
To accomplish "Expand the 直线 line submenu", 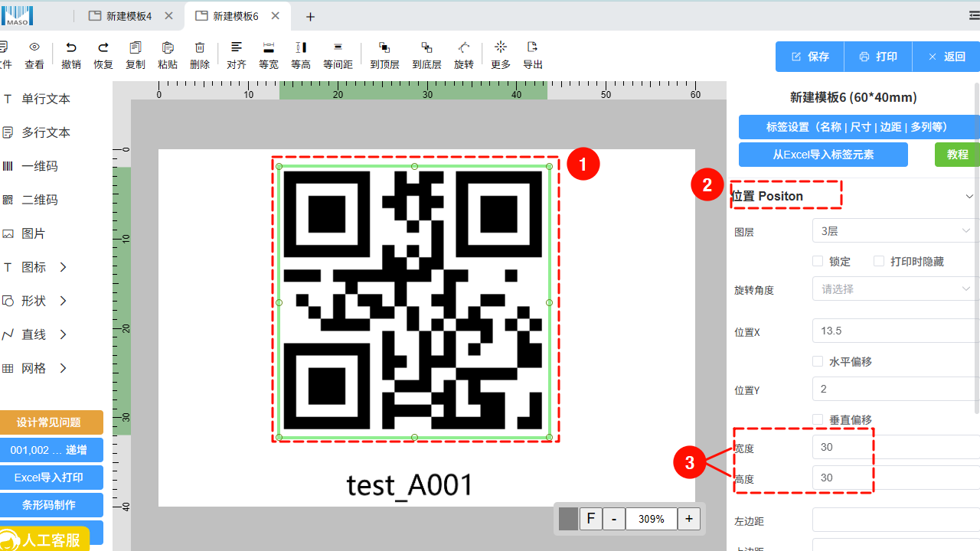I will point(64,334).
